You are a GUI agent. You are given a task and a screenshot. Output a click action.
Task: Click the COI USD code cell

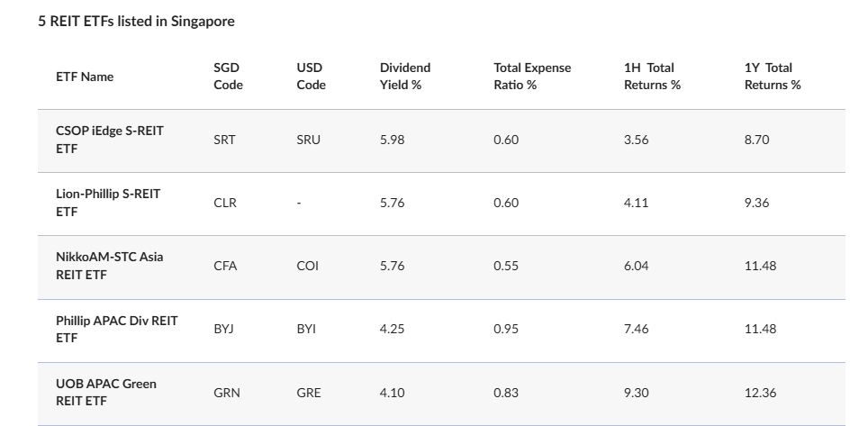(307, 266)
